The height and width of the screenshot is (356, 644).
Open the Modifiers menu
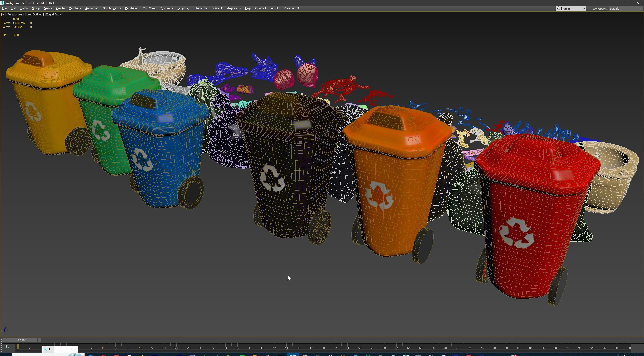(x=75, y=8)
